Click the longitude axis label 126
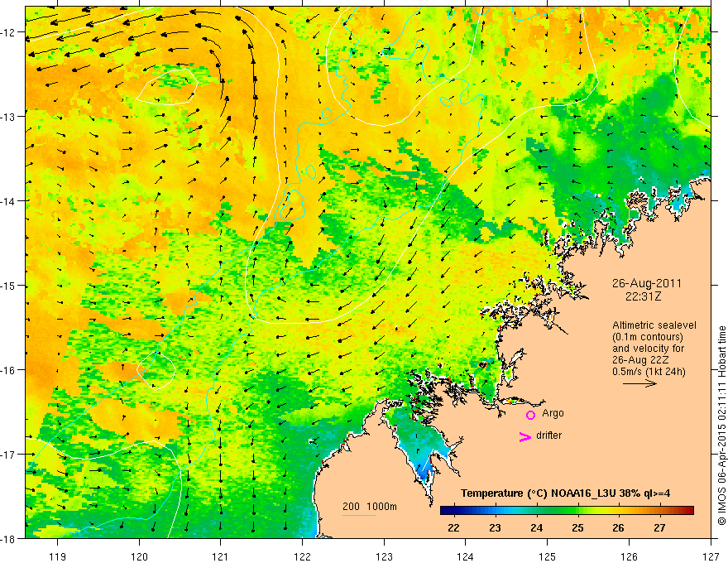728x563 pixels. (x=629, y=556)
